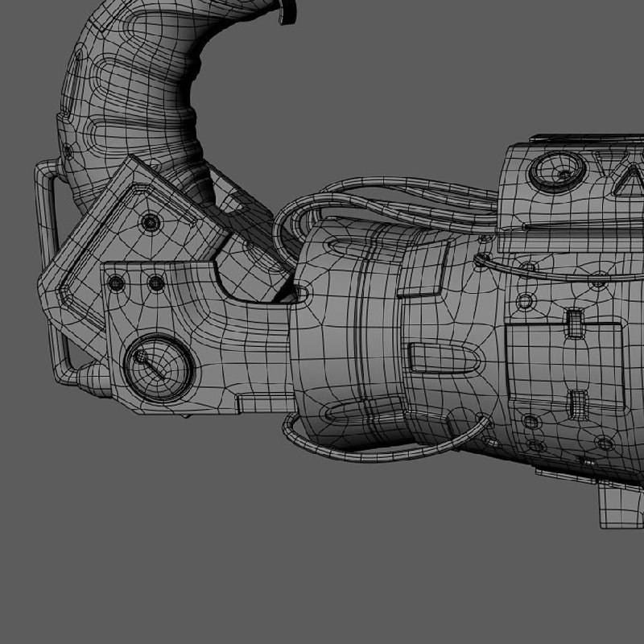Viewport: 644px width, 644px height.
Task: Click the grip protruding beneath the body
Action: pos(621,506)
